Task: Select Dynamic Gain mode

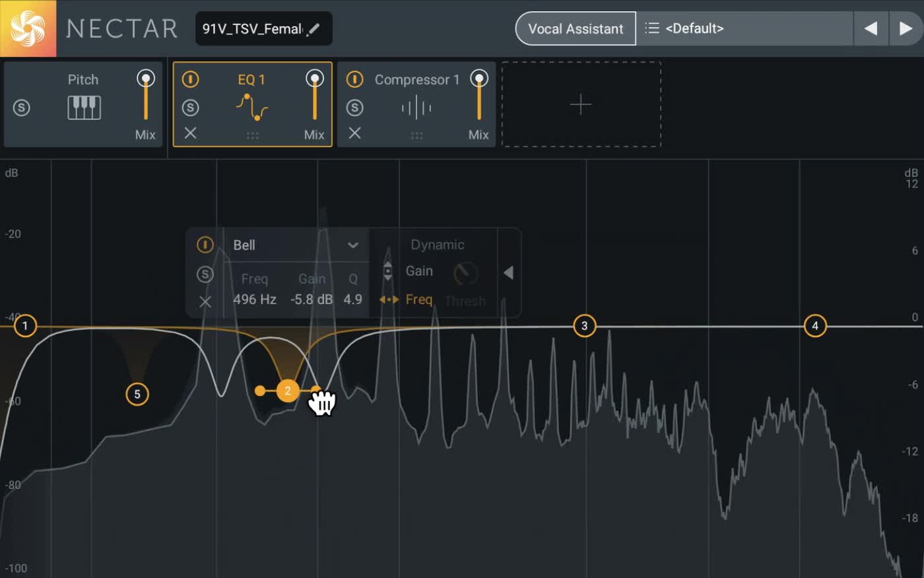Action: 419,271
